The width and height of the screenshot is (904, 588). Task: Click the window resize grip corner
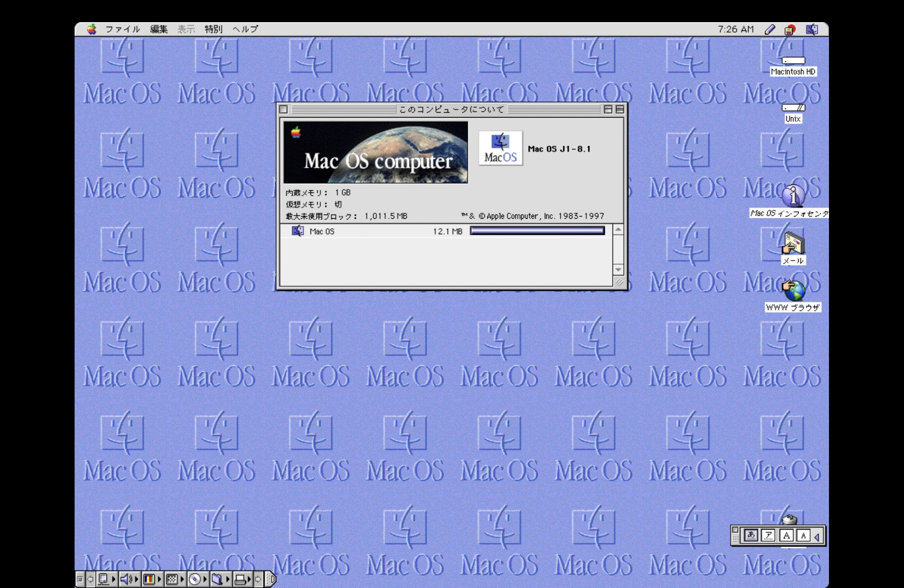pyautogui.click(x=619, y=282)
